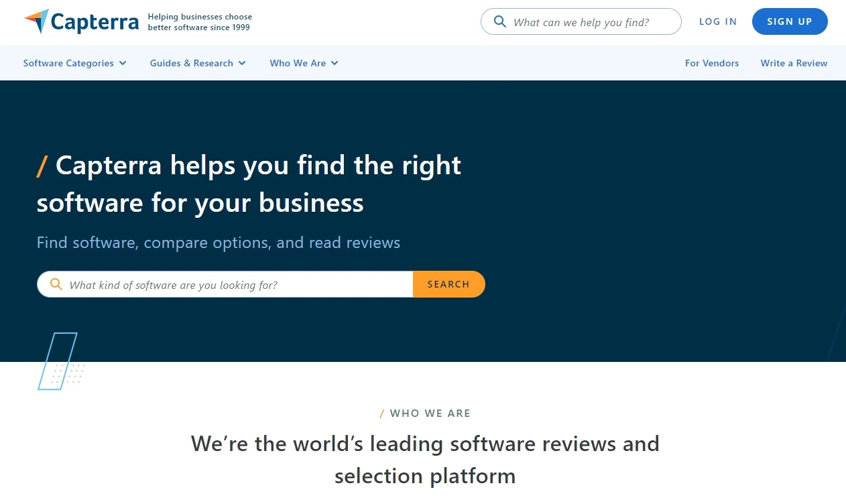Expand the Who We Are dropdown
Screen dimensions: 846x504
(298, 62)
